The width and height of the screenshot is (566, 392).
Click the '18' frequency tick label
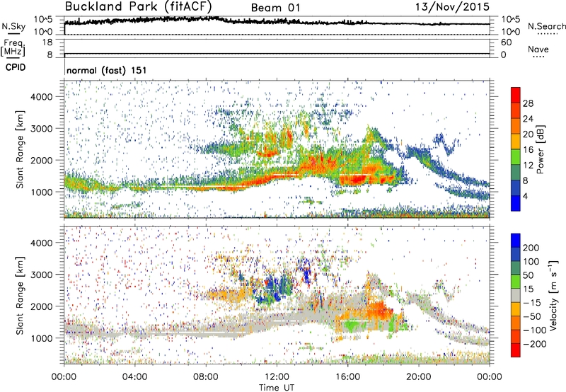click(x=47, y=42)
